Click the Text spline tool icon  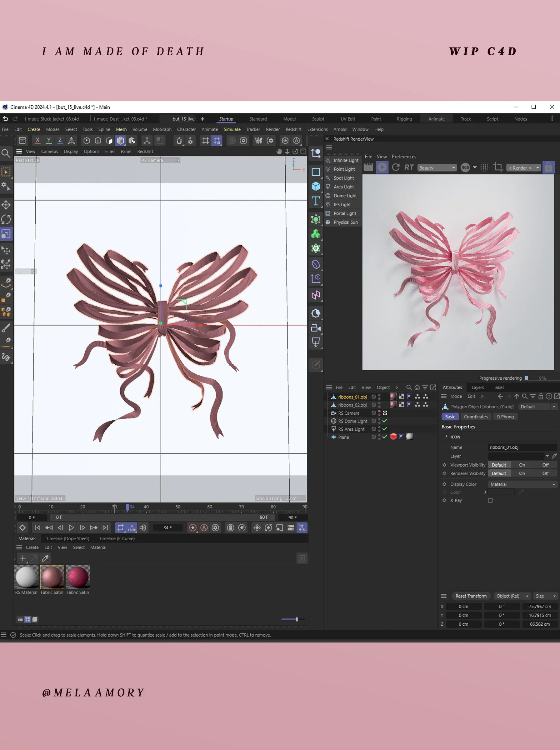[316, 201]
